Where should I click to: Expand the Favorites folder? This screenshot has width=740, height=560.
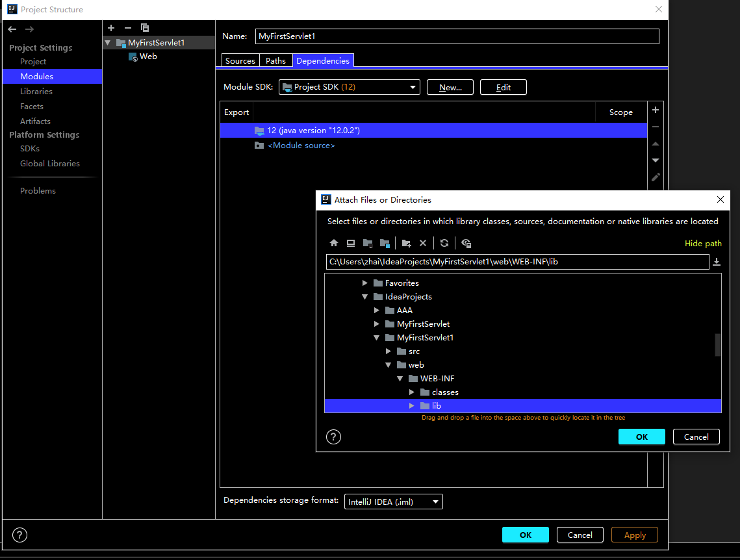click(x=365, y=283)
